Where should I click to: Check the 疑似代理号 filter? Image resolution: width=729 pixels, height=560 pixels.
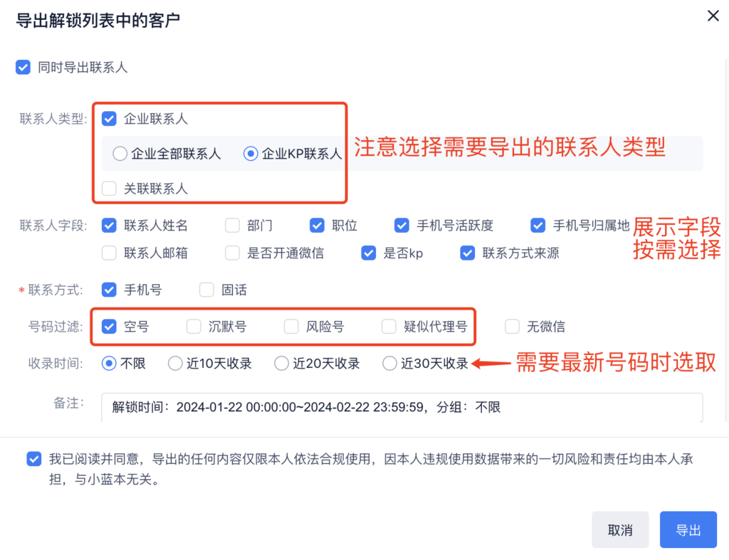pyautogui.click(x=389, y=327)
